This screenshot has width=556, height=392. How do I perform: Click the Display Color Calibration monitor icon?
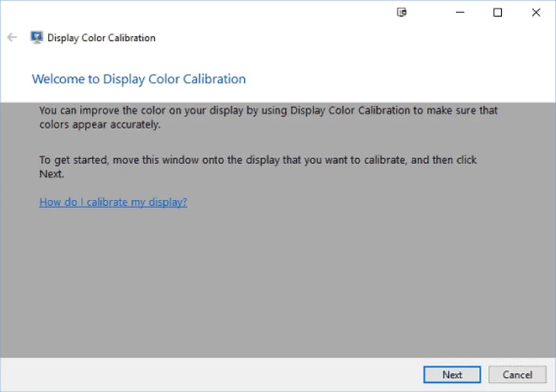point(36,37)
